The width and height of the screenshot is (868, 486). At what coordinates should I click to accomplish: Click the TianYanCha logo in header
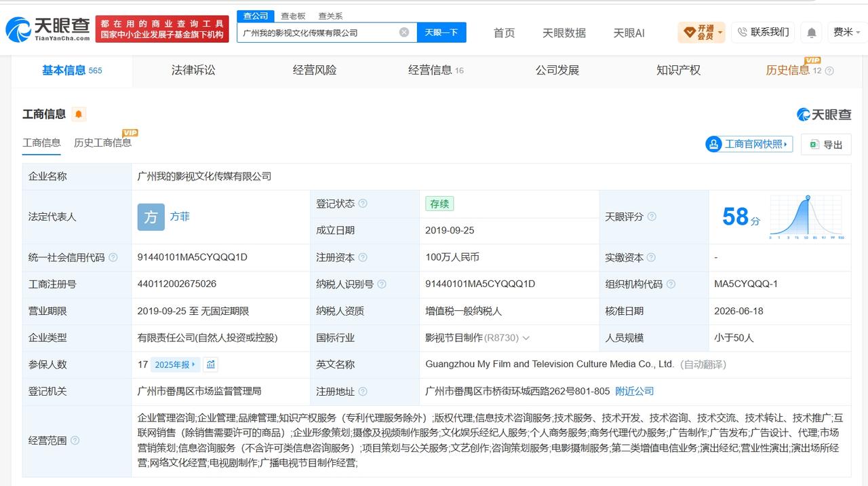(47, 29)
